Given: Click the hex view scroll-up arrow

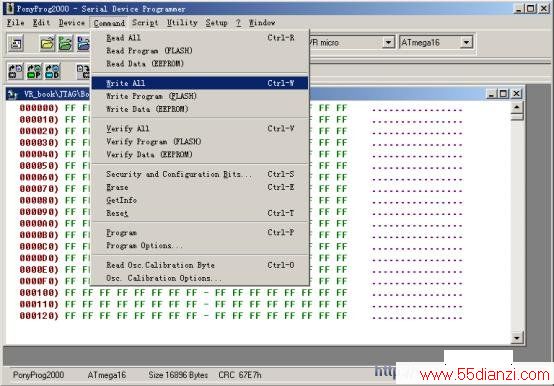Looking at the screenshot, I should pos(517,107).
